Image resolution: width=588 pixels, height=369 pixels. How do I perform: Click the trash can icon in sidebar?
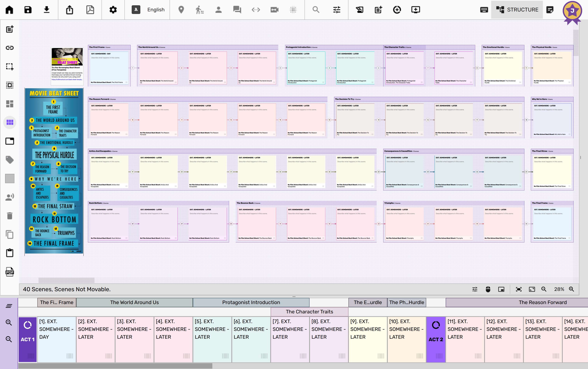pyautogui.click(x=10, y=216)
